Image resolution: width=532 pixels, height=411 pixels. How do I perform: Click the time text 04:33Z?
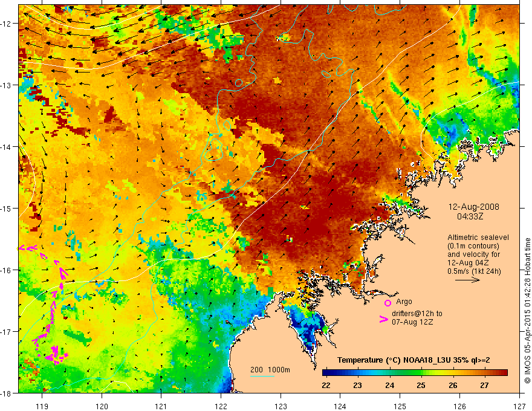[470, 216]
